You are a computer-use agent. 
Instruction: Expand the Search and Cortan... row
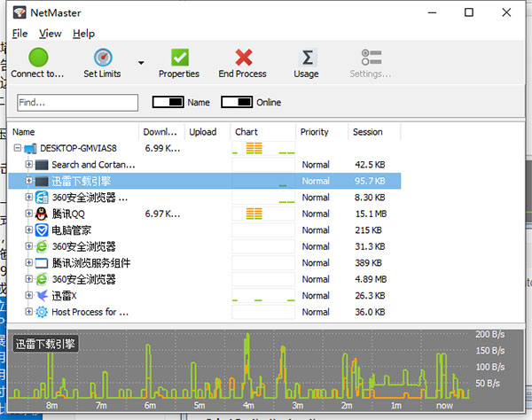tap(29, 164)
